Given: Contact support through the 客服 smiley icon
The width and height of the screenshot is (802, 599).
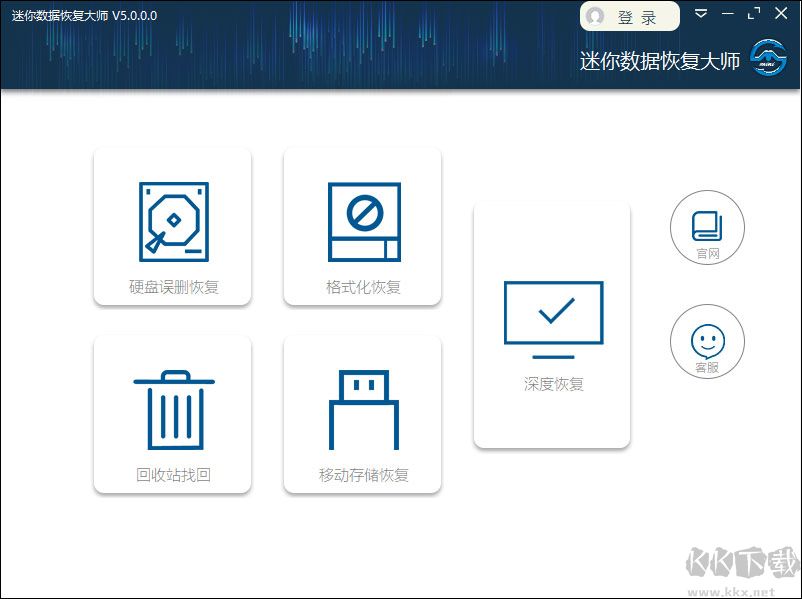Looking at the screenshot, I should (x=707, y=341).
